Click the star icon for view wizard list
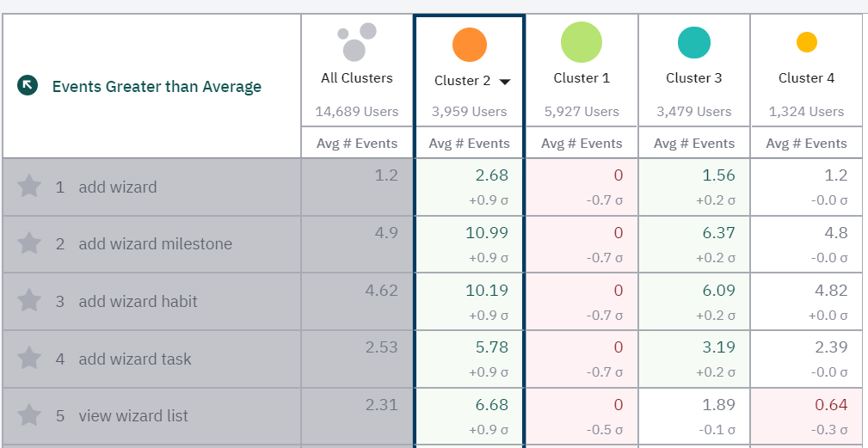868x448 pixels. [30, 415]
